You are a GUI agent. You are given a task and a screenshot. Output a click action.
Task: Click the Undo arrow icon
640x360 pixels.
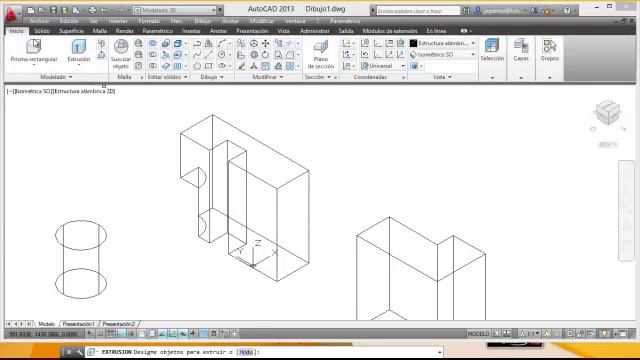pyautogui.click(x=104, y=10)
